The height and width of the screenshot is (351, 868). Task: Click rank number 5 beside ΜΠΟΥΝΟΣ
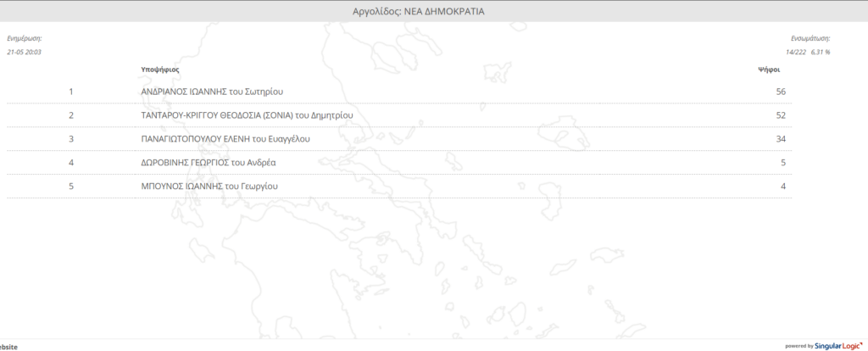click(71, 187)
